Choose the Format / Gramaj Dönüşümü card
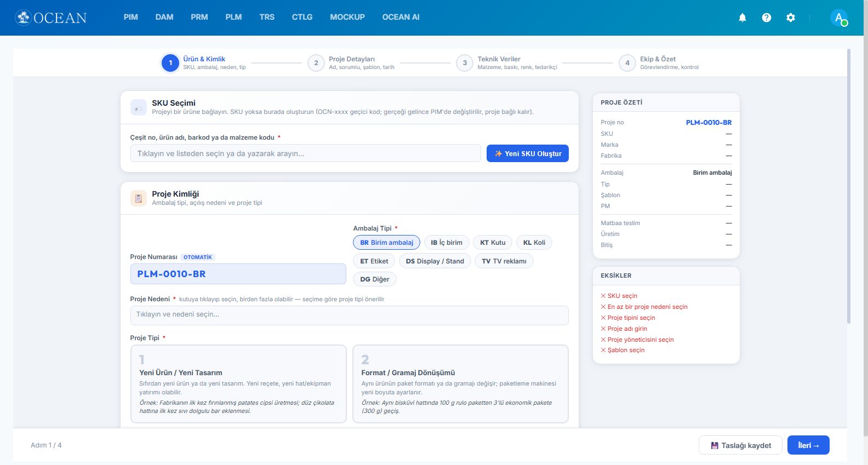 pyautogui.click(x=461, y=384)
